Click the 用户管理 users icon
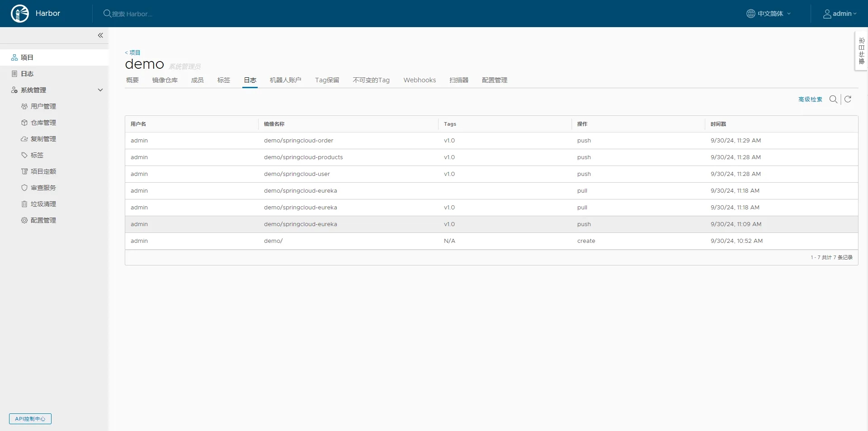This screenshot has width=868, height=431. point(24,106)
